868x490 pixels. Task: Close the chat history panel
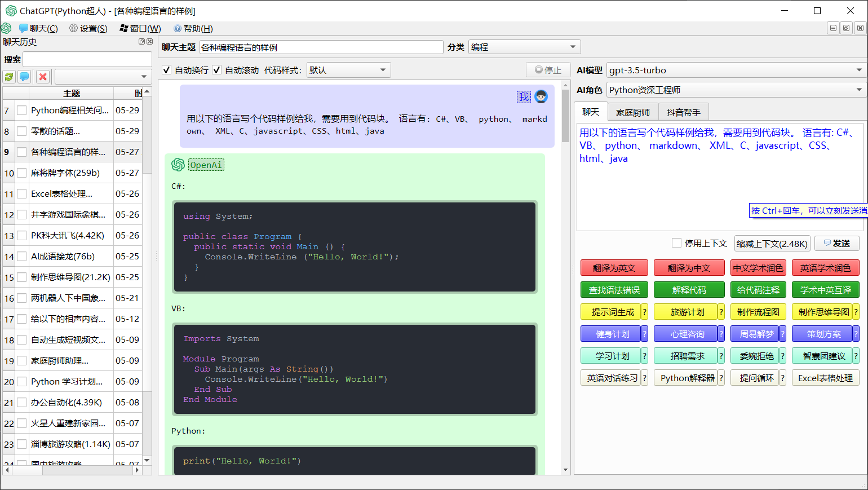pos(149,42)
